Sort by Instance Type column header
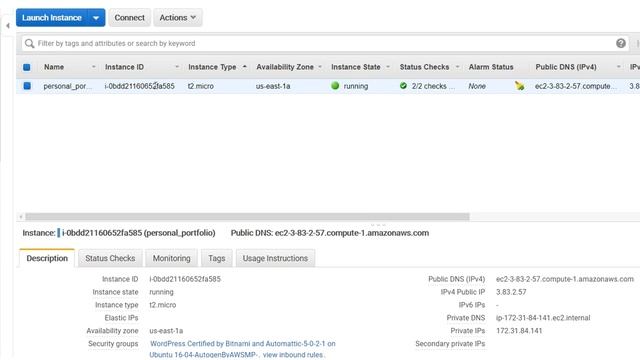The width and height of the screenshot is (640, 360). point(212,67)
